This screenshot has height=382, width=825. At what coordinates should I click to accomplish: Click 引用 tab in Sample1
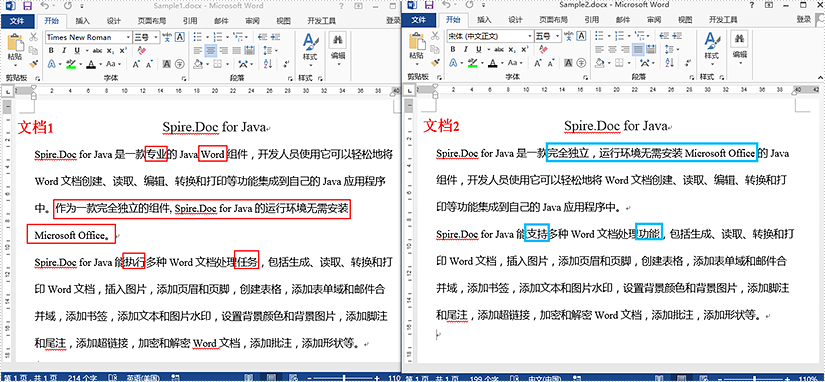point(190,21)
